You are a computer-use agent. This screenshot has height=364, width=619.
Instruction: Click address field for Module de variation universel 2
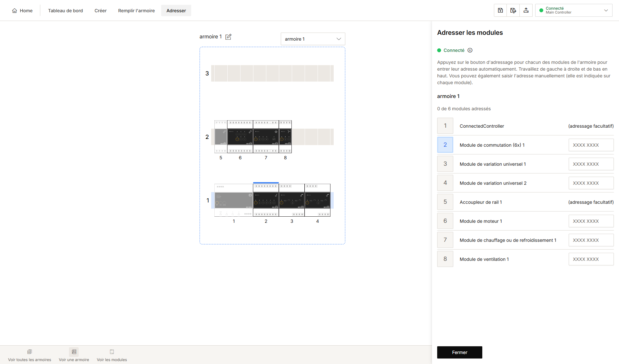tap(591, 183)
